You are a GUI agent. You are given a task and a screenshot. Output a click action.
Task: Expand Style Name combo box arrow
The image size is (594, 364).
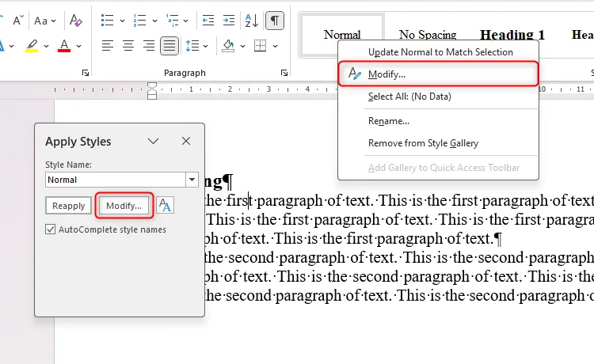click(x=192, y=180)
